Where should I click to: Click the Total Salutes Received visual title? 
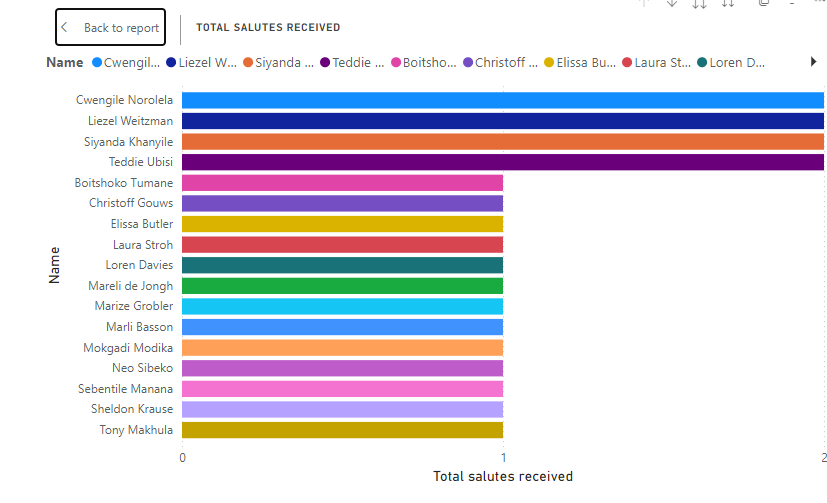tap(268, 28)
